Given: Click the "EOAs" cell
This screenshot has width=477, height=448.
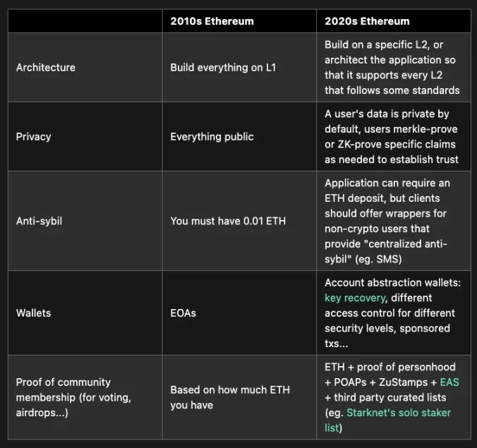Looking at the screenshot, I should (x=183, y=313).
